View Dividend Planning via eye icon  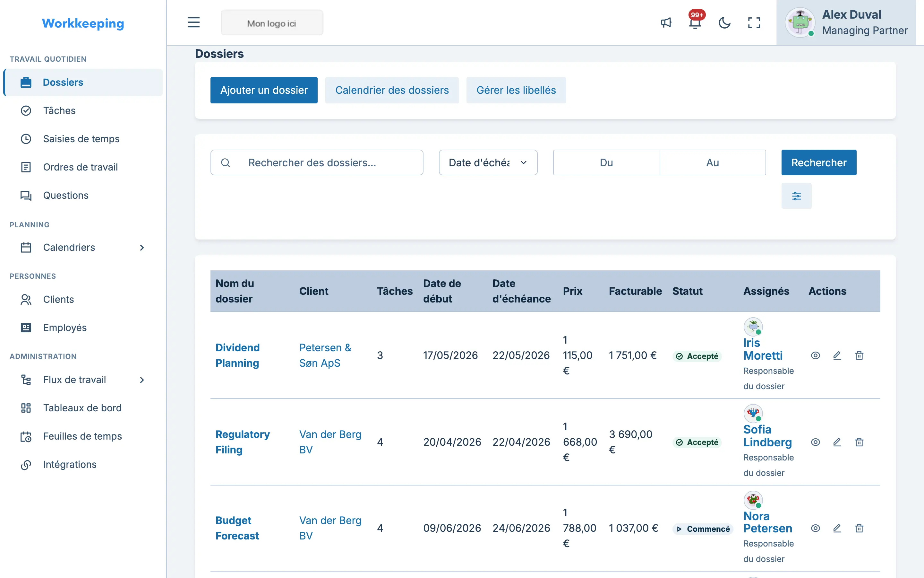pos(815,355)
